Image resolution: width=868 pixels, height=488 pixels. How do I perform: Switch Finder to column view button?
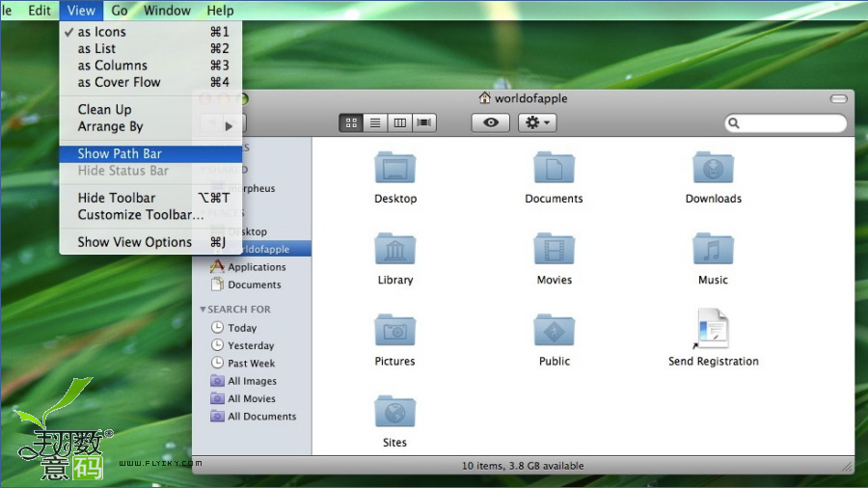click(399, 122)
